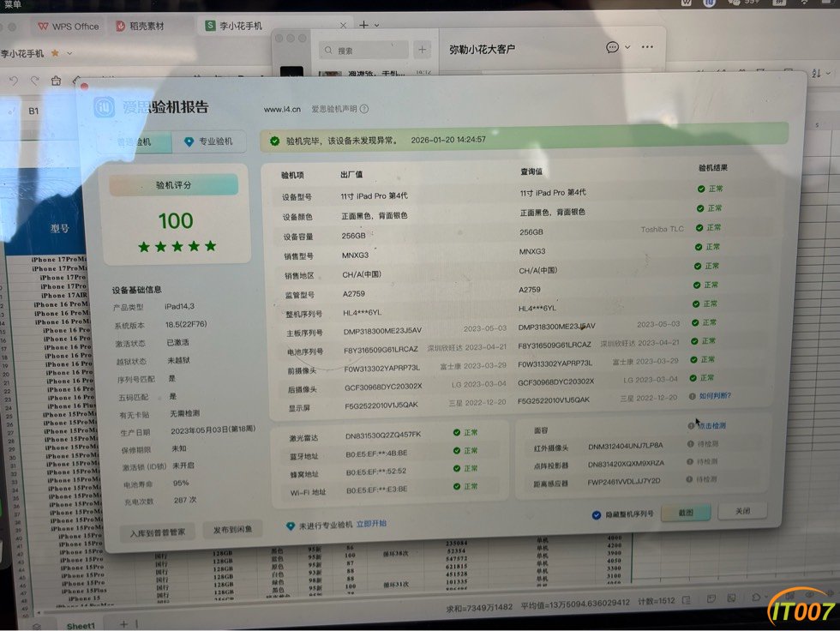This screenshot has width=840, height=631.
Task: Open the www.i4.cn link
Action: coord(282,109)
